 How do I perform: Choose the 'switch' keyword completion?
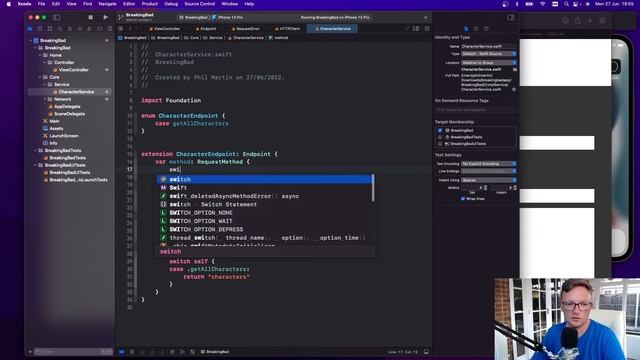264,179
